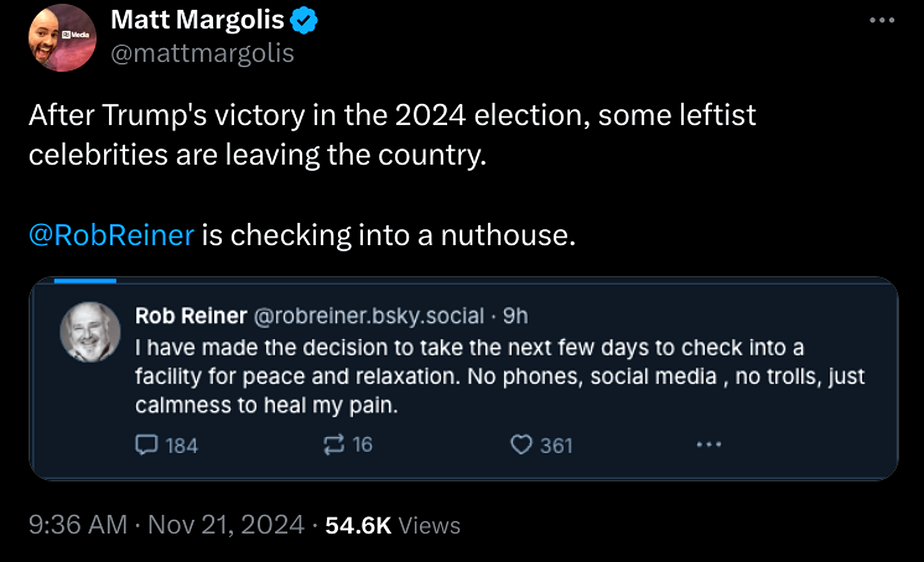Click Rob Reiner's avatar in quoted post
The width and height of the screenshot is (924, 562).
(90, 332)
